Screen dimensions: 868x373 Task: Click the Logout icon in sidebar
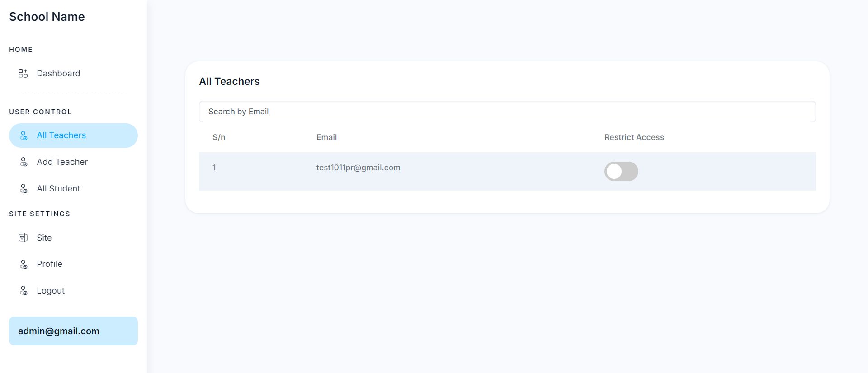[x=24, y=291]
